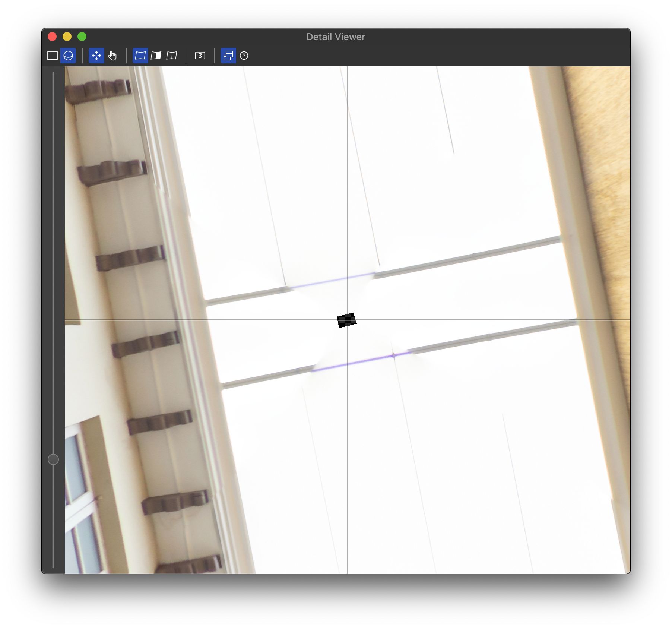Switch to half-shaded split view icon
This screenshot has height=629, width=672.
coord(156,56)
